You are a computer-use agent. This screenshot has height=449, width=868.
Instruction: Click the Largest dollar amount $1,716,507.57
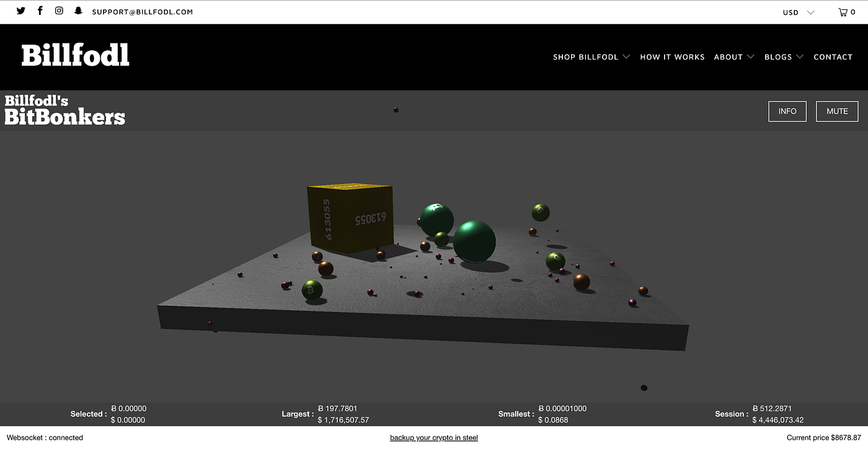click(343, 420)
